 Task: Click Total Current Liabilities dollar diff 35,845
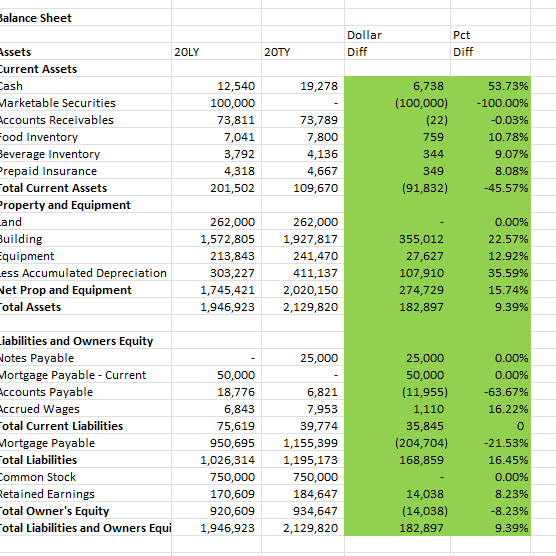click(397, 426)
